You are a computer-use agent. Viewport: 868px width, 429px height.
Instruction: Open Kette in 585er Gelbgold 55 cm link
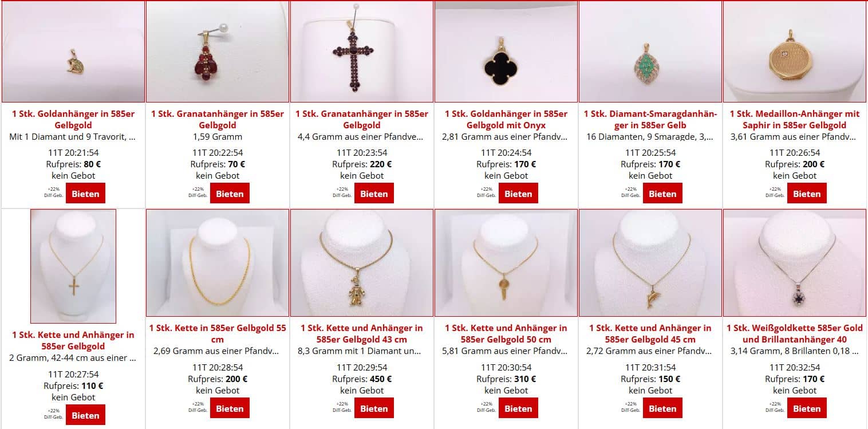click(x=218, y=333)
